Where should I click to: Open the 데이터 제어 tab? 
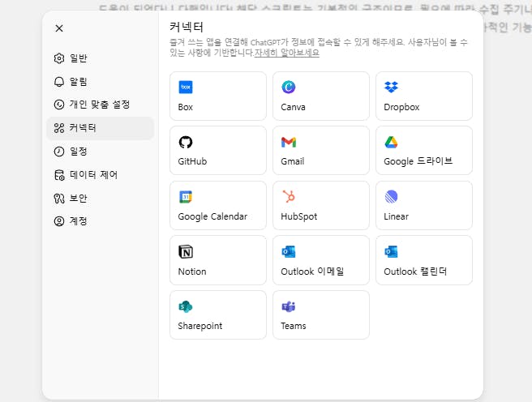point(100,175)
